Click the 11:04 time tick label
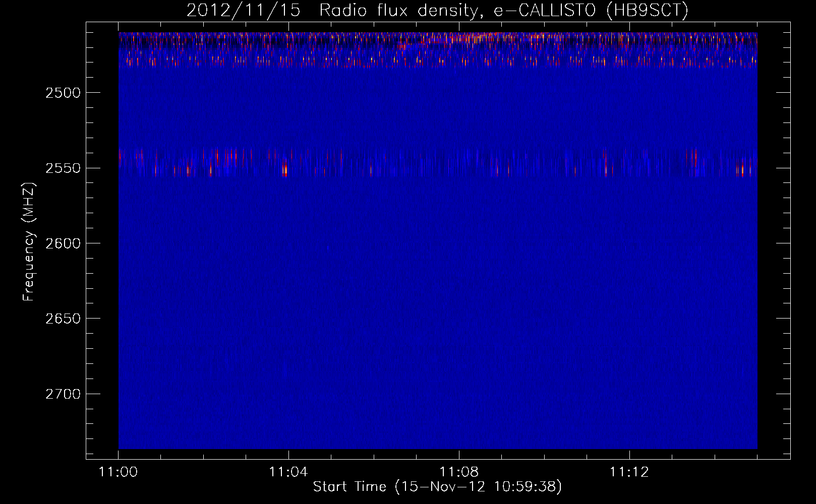This screenshot has height=504, width=816. point(288,472)
